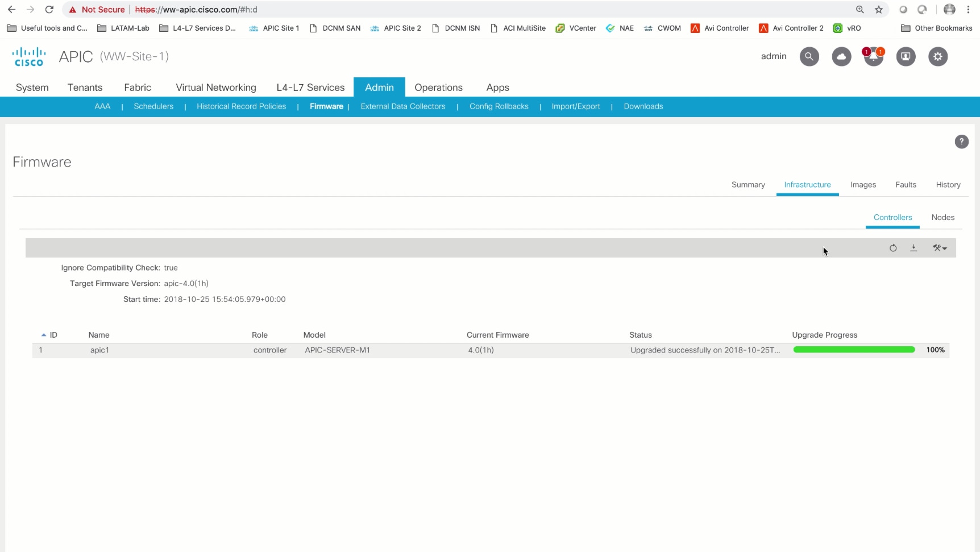Go to the Downloads section
The image size is (980, 552).
[x=643, y=106]
